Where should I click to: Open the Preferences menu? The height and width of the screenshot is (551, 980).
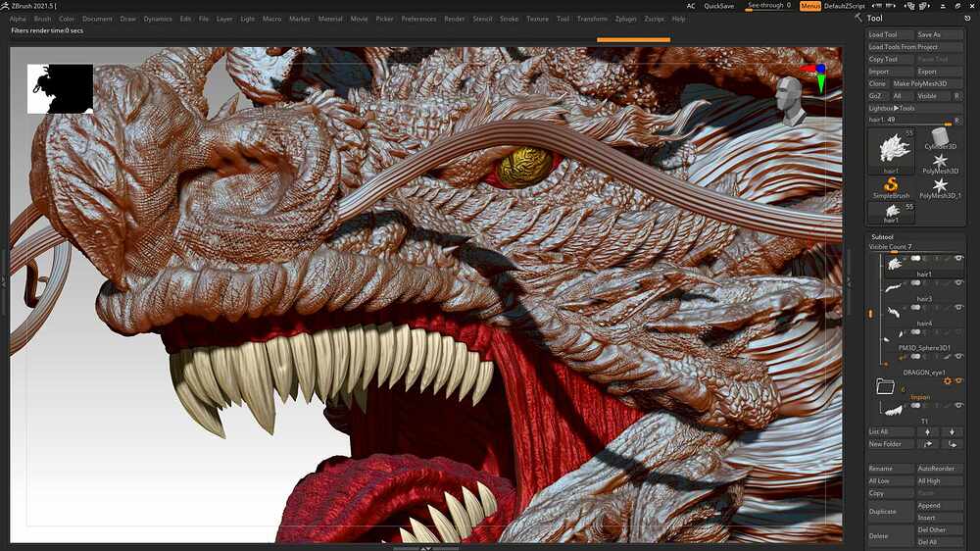click(418, 19)
